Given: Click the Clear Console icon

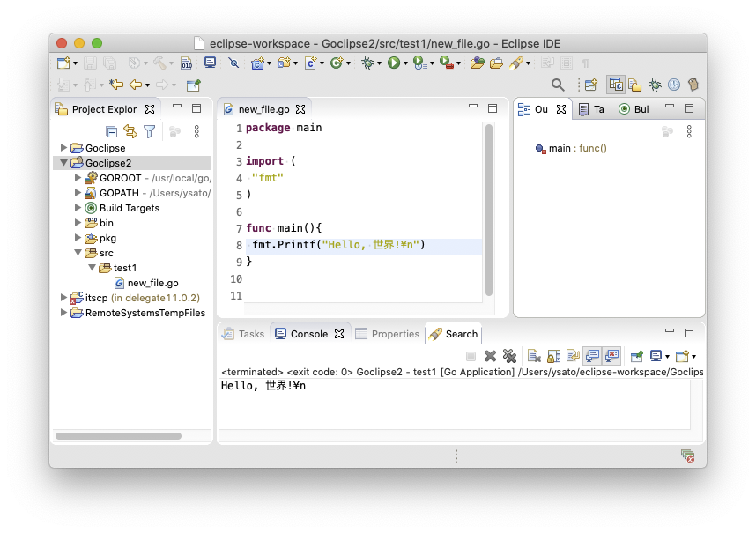Looking at the screenshot, I should (x=534, y=356).
